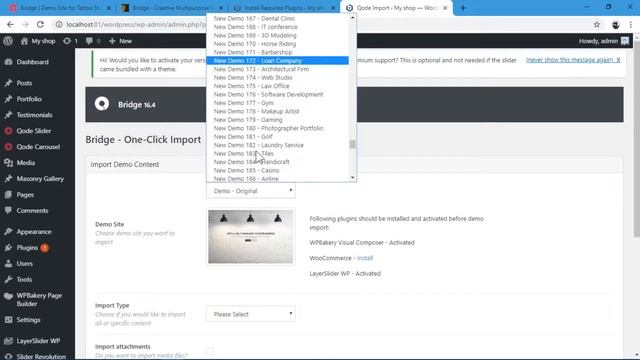Choose New Demo 173 - Architectural Firm
This screenshot has height=360, width=640.
tap(278, 69)
